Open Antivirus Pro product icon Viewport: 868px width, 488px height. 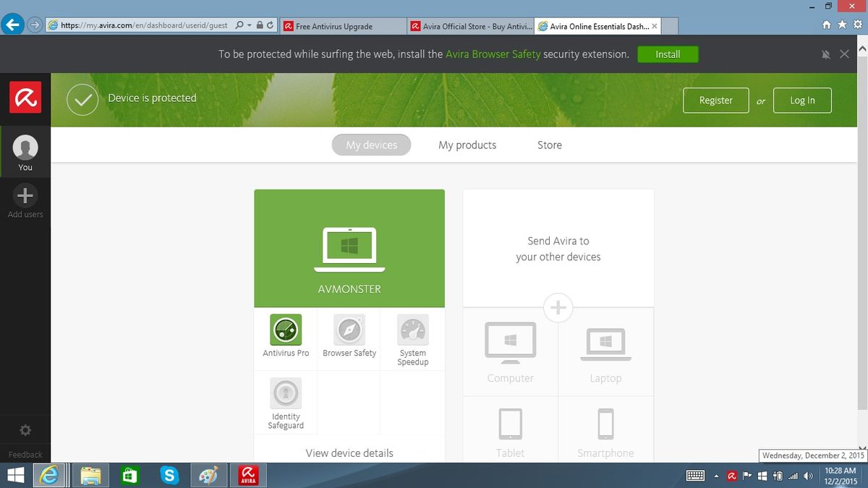click(286, 330)
